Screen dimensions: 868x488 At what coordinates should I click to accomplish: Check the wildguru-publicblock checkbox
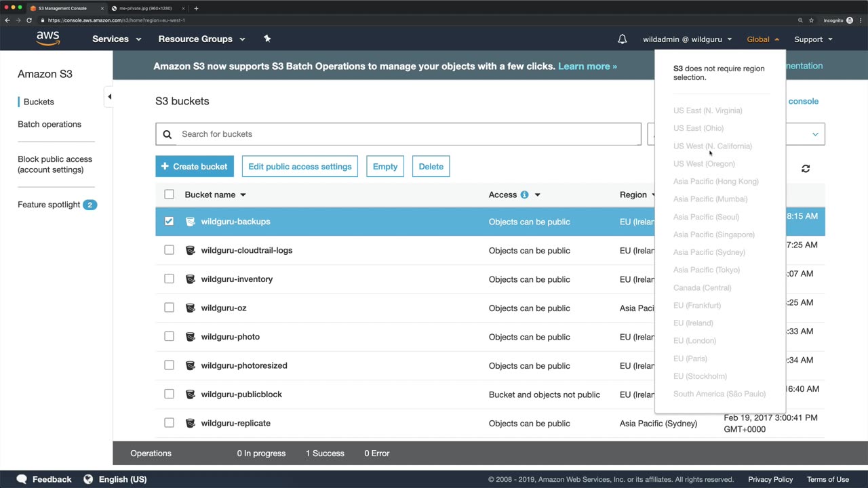tap(169, 394)
